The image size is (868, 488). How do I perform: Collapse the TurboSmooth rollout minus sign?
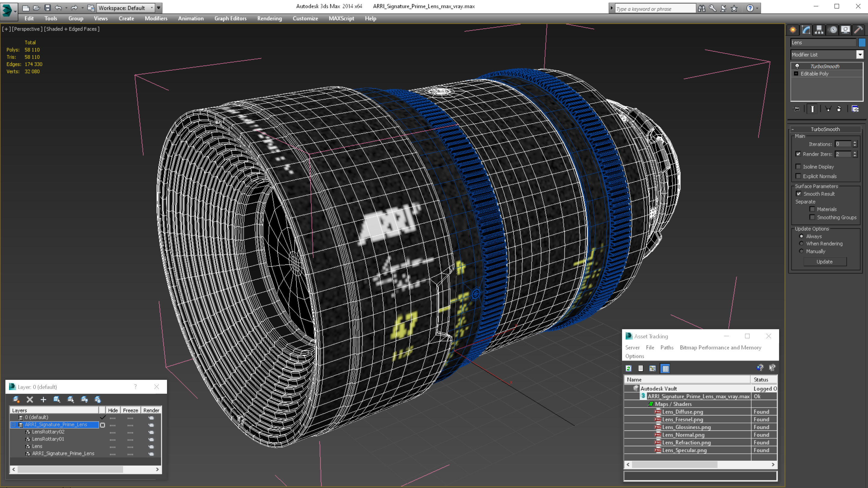tap(793, 129)
